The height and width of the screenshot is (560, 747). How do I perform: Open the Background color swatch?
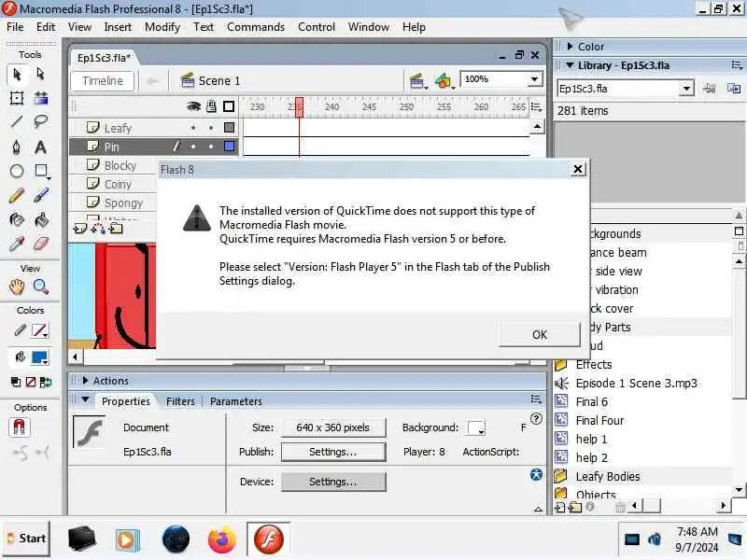tap(476, 427)
